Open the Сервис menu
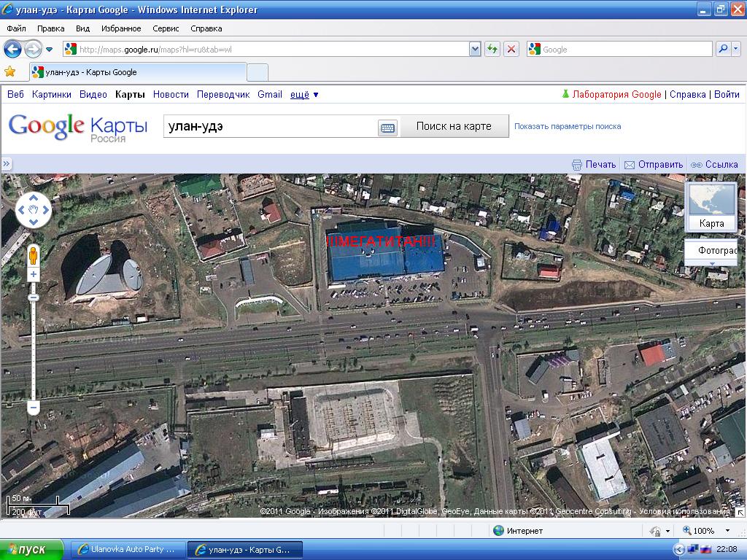This screenshot has width=747, height=560. tap(166, 28)
